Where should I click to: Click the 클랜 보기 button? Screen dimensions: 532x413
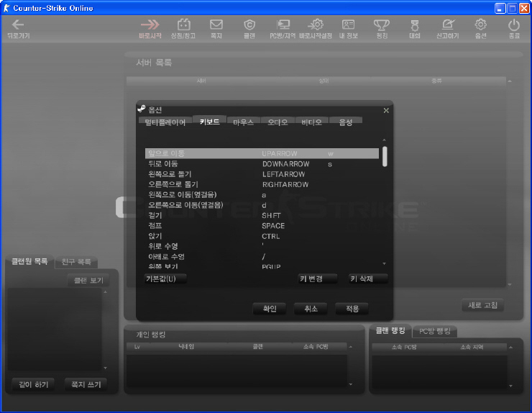(x=88, y=280)
